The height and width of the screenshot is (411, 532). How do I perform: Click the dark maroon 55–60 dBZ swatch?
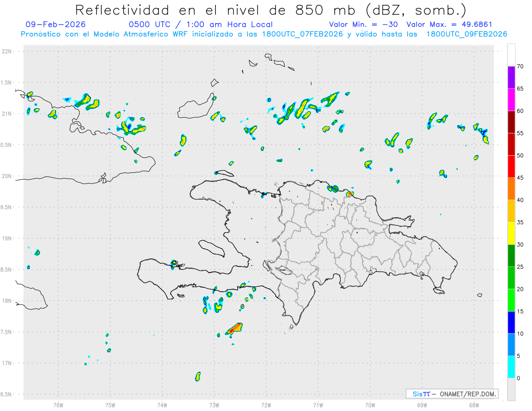click(511, 122)
